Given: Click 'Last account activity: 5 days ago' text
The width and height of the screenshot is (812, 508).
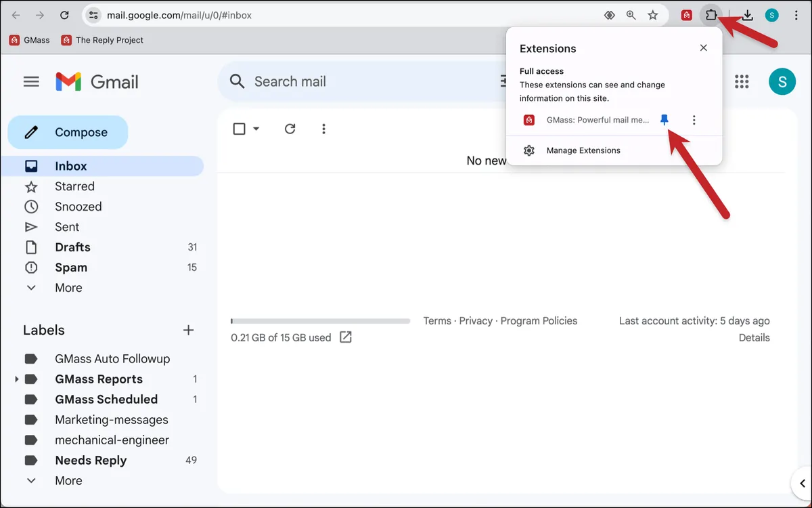Looking at the screenshot, I should pyautogui.click(x=694, y=321).
